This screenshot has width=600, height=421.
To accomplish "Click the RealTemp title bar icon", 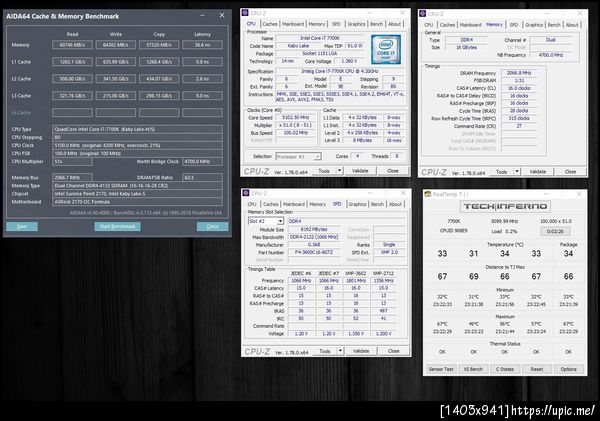I will pos(428,194).
